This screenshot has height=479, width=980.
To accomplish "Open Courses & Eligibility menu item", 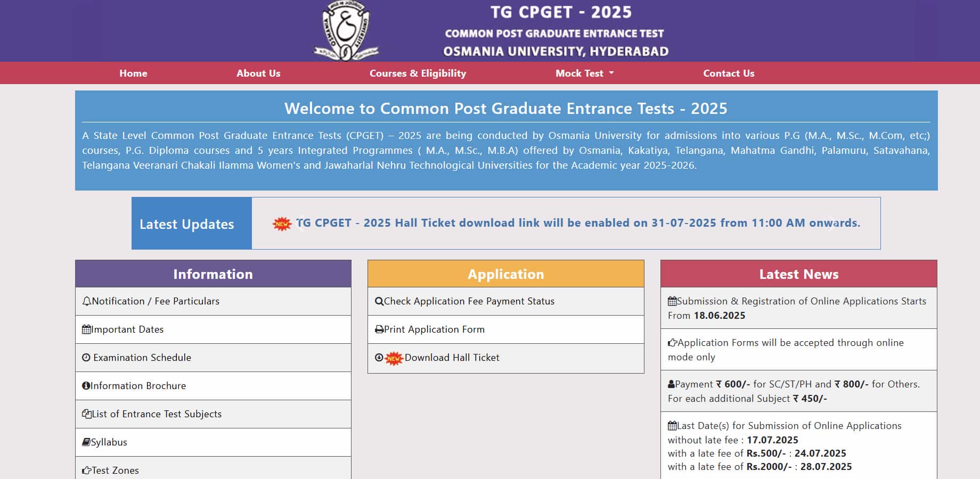I will (418, 73).
